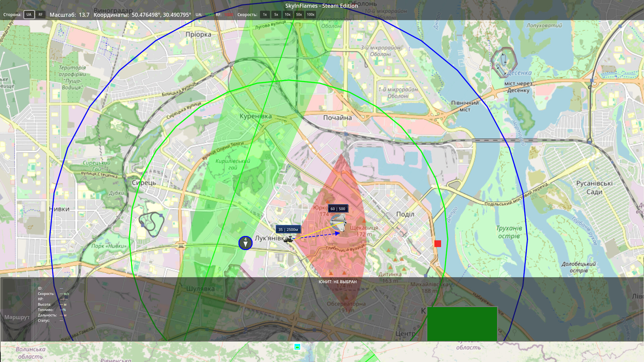Viewport: 644px width, 362px height.
Task: Click the dark green rectangle panel
Action: pyautogui.click(x=462, y=324)
